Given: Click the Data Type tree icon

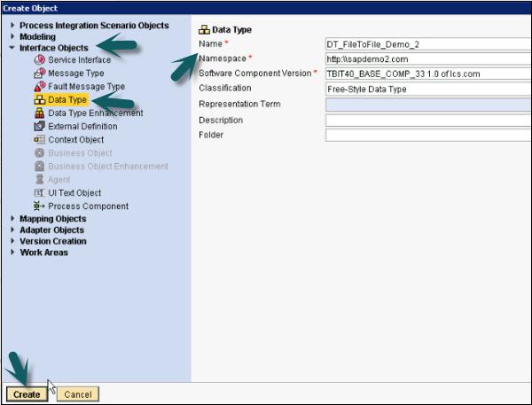Looking at the screenshot, I should tap(40, 100).
